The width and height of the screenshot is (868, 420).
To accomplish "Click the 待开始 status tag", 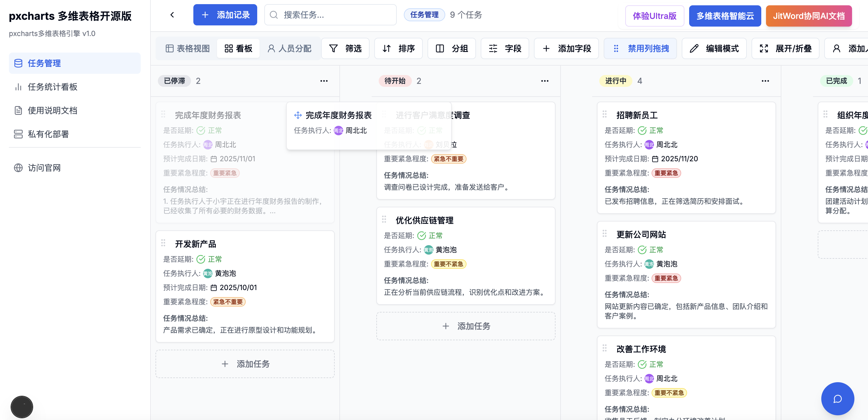I will [395, 81].
